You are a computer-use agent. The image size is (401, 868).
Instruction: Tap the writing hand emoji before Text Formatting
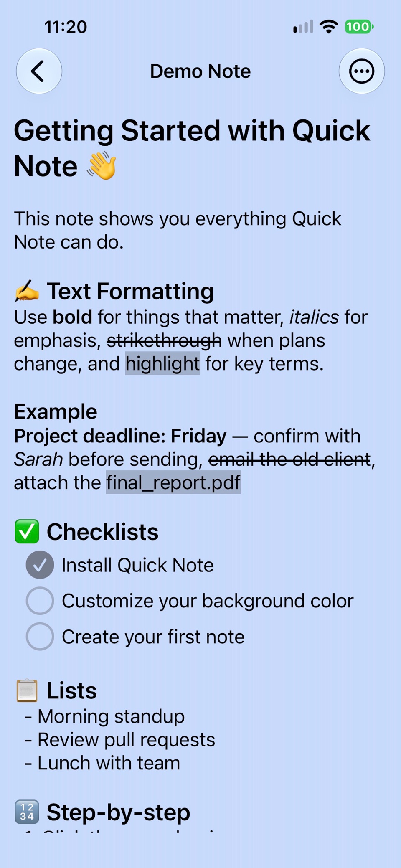(x=27, y=291)
